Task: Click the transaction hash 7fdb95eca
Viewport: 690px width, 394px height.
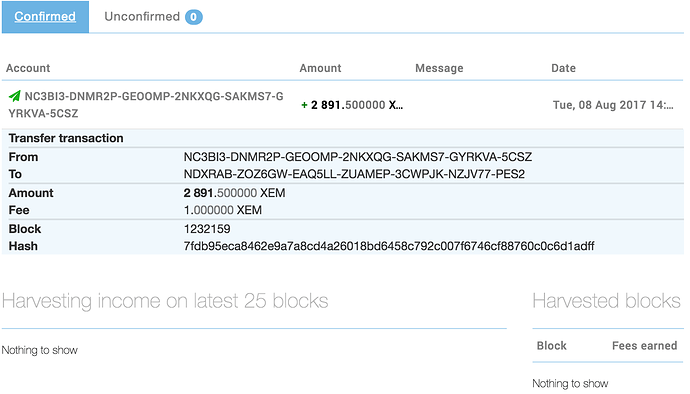Action: pyautogui.click(x=389, y=246)
